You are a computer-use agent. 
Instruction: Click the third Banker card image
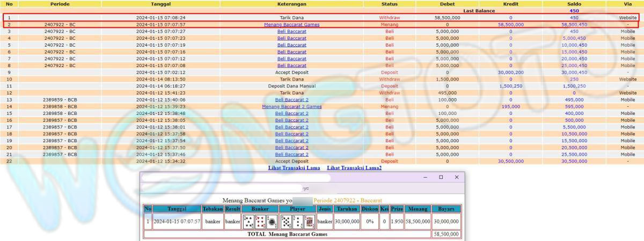point(272,221)
